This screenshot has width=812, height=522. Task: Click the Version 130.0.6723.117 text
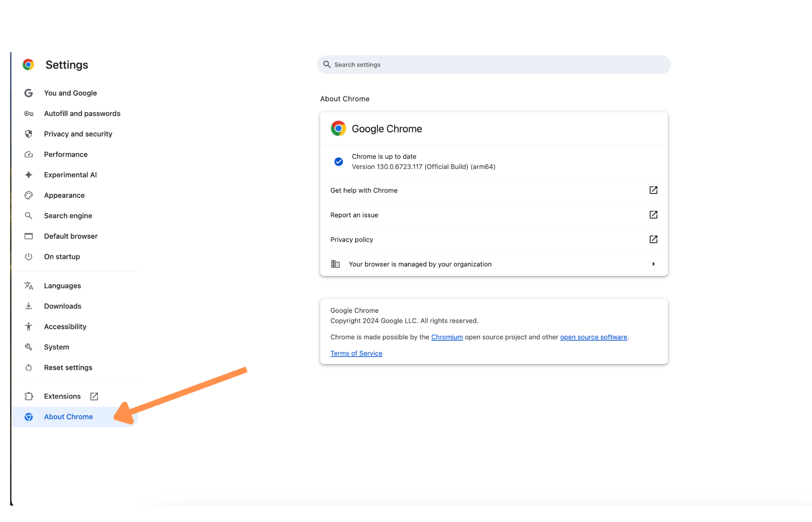(x=423, y=167)
